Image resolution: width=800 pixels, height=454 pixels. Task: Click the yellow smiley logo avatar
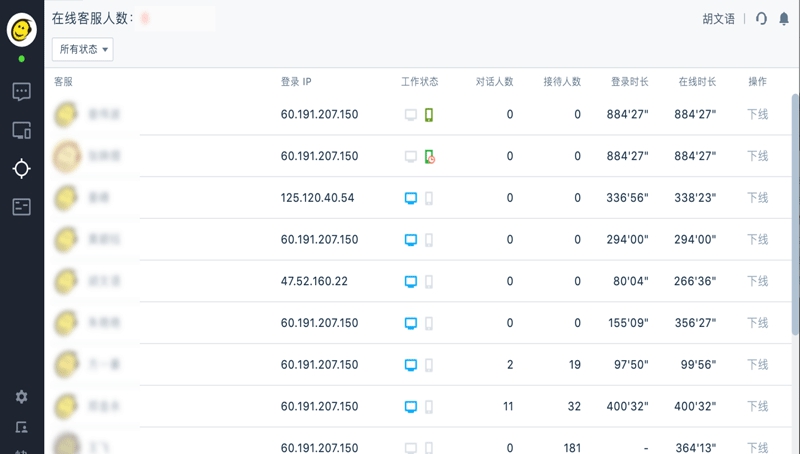coord(21,30)
